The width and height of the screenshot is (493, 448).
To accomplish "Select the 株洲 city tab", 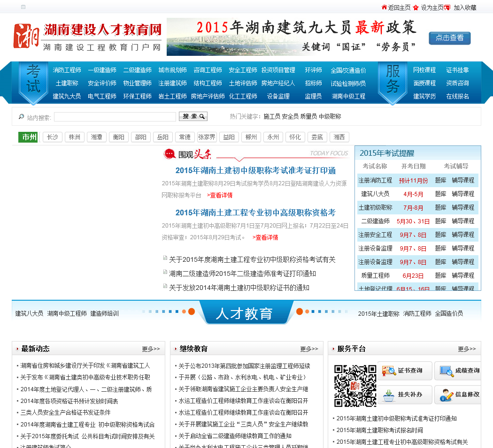I will coord(75,137).
